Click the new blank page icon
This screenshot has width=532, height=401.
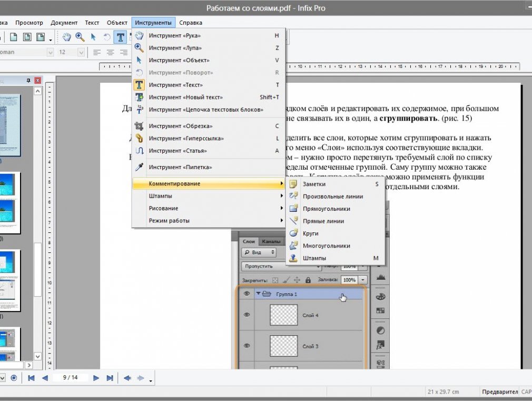(14, 37)
